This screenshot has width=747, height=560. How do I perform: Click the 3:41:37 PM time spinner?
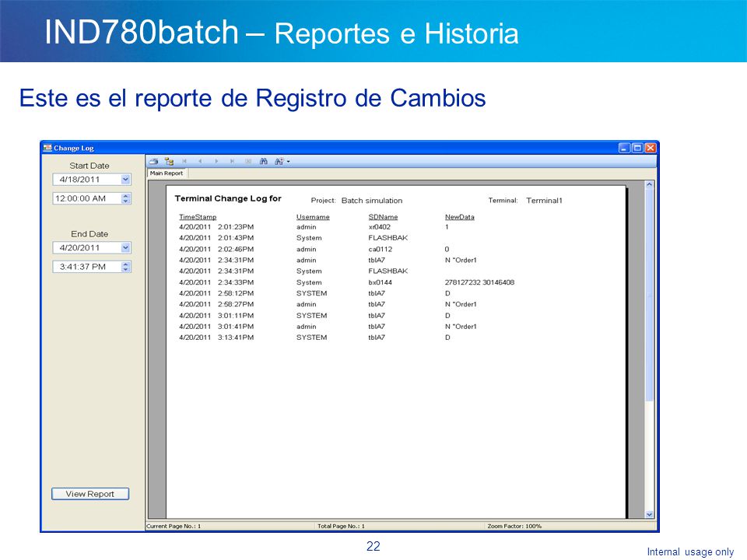tap(126, 267)
